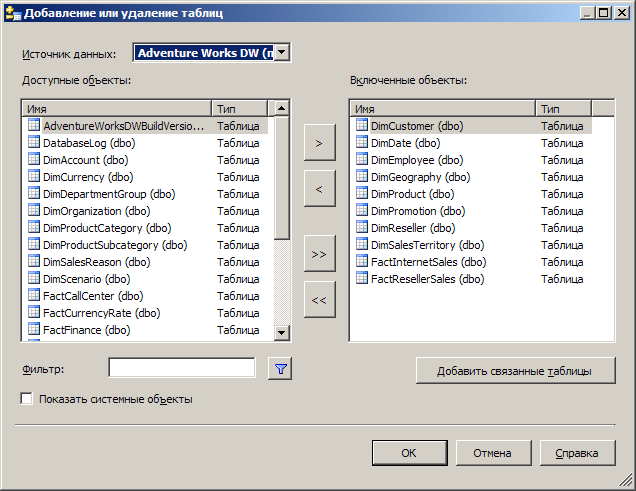The height and width of the screenshot is (491, 636).
Task: Click the table icon beside DimCustomer (dbo)
Action: (x=362, y=125)
